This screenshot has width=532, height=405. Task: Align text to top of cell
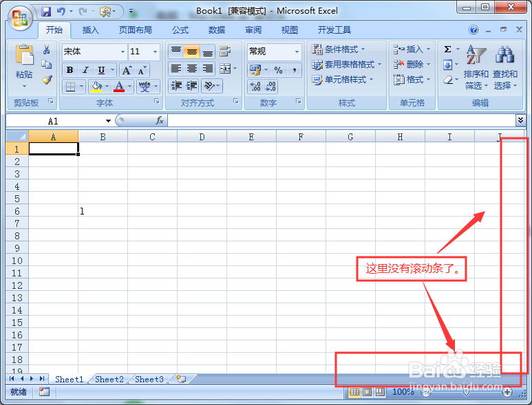pos(175,52)
